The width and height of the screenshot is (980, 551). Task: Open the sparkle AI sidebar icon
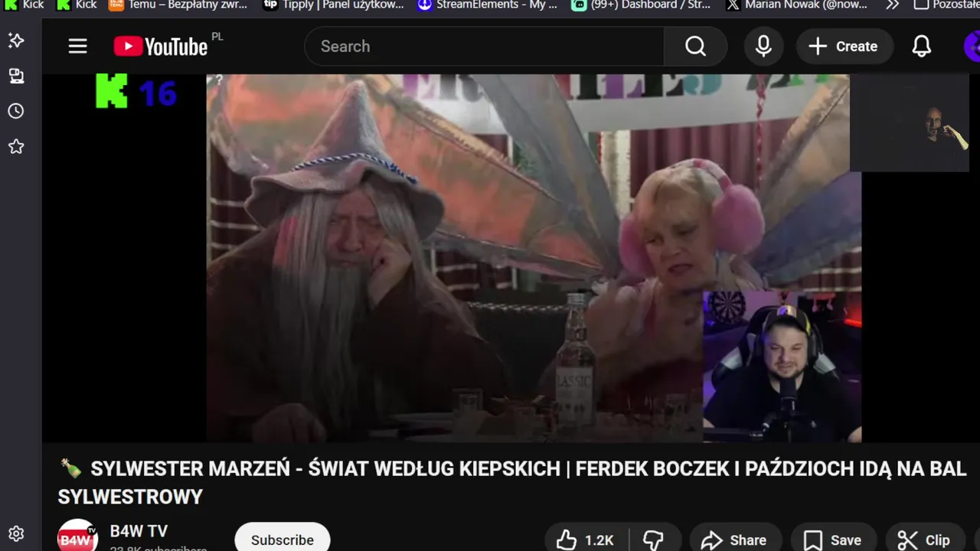tap(16, 41)
